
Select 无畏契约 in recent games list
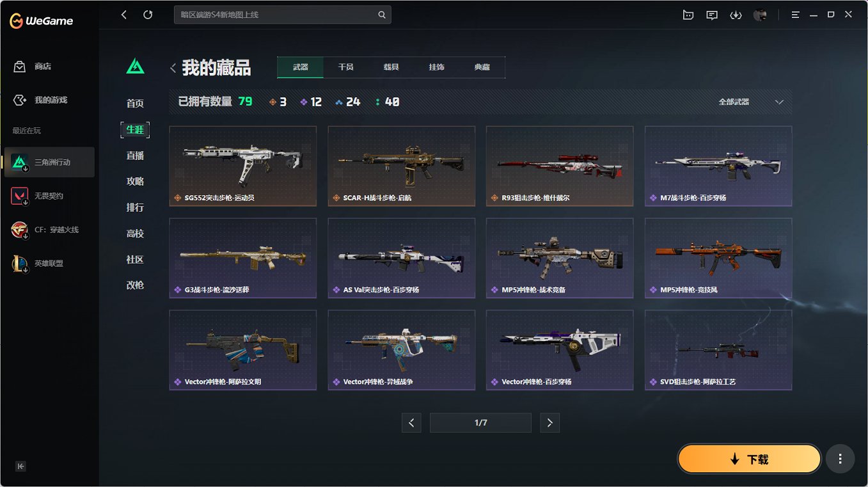[49, 196]
